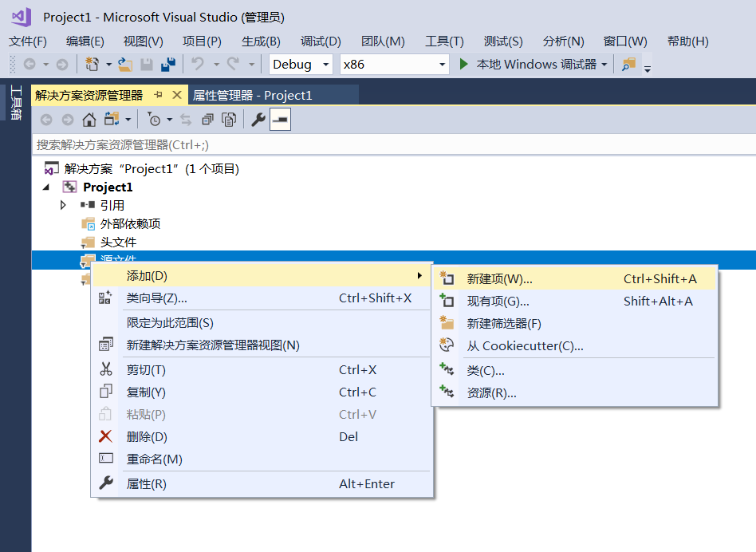Open the debugger target dropdown arrow

click(604, 64)
